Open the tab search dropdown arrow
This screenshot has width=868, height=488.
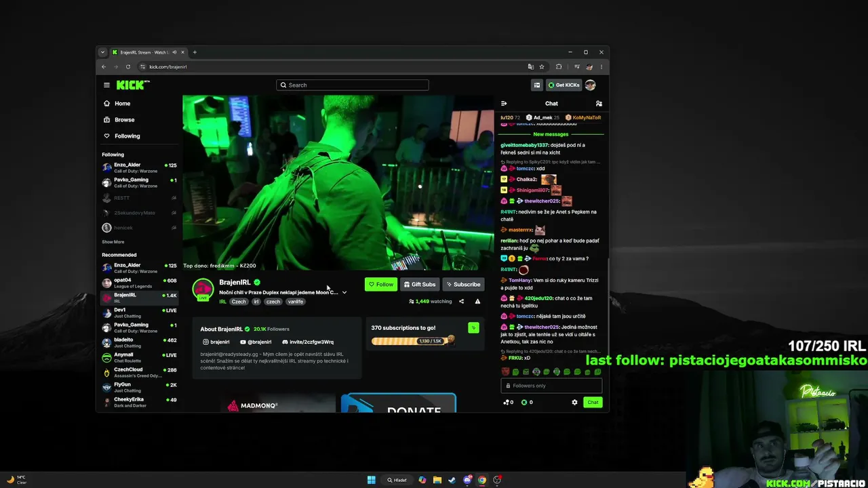[x=102, y=52]
